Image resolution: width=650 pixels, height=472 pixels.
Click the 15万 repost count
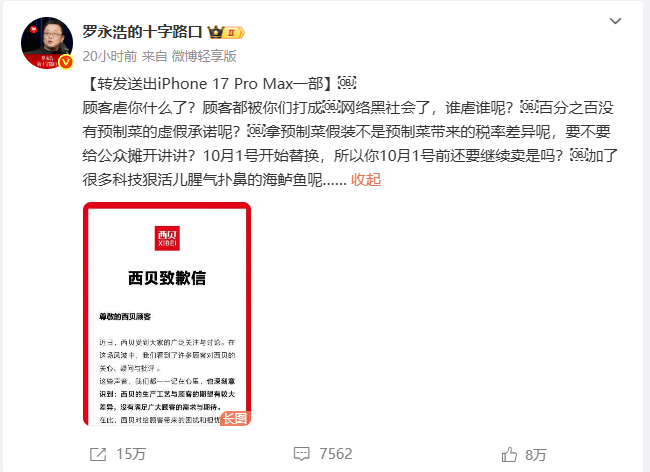click(x=131, y=454)
